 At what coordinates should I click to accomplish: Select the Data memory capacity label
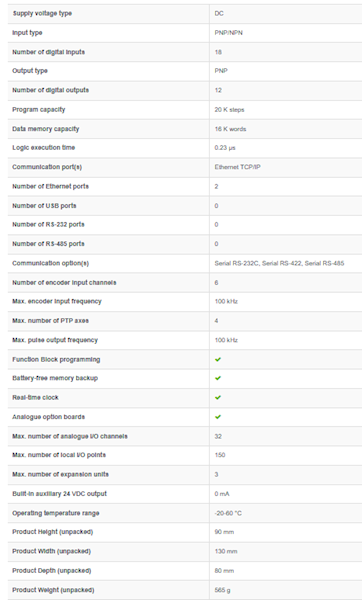(x=46, y=129)
